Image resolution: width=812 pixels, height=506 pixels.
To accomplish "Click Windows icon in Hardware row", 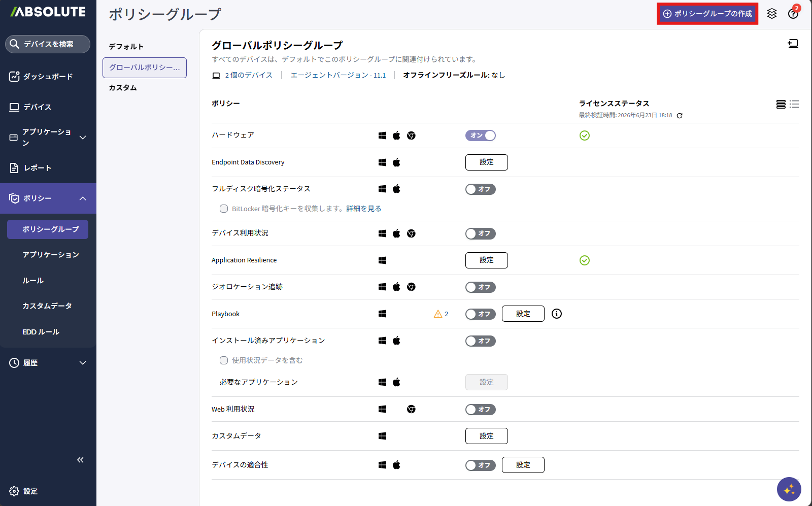I will (383, 136).
